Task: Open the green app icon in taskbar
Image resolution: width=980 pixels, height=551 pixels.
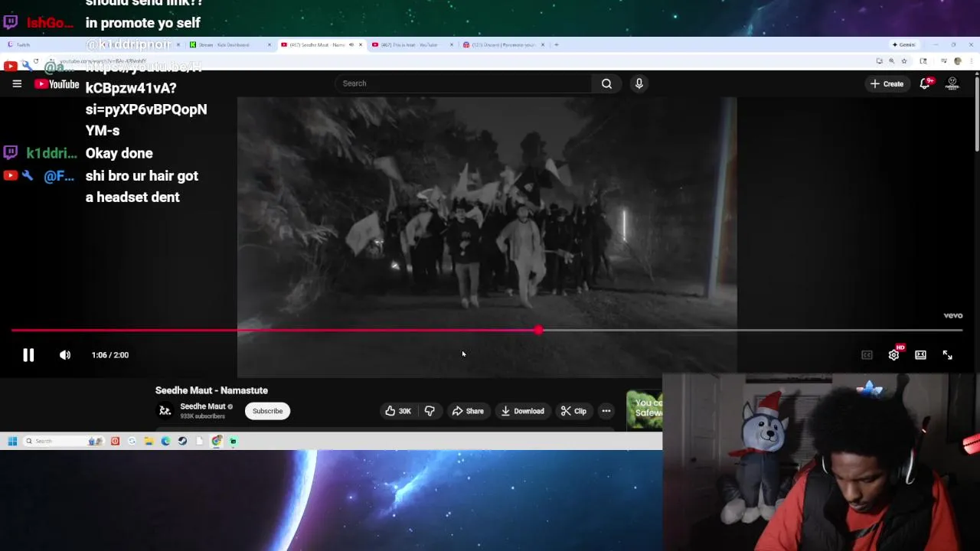Action: 234,441
